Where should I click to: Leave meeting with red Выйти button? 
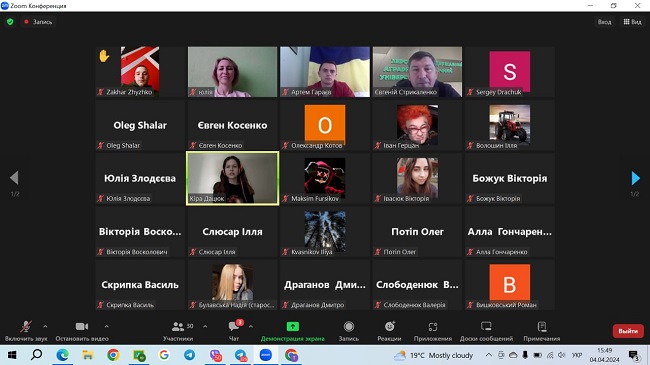coord(628,331)
